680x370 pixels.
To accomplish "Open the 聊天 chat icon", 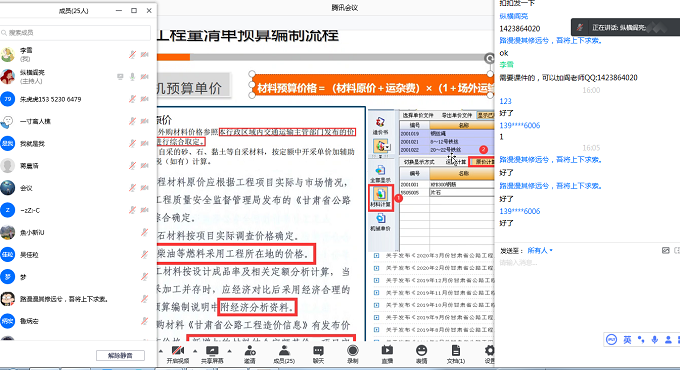I will click(318, 350).
